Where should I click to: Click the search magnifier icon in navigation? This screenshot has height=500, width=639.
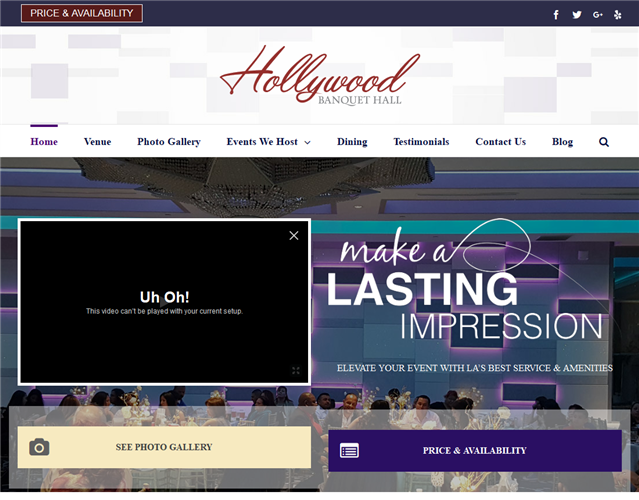(x=604, y=142)
